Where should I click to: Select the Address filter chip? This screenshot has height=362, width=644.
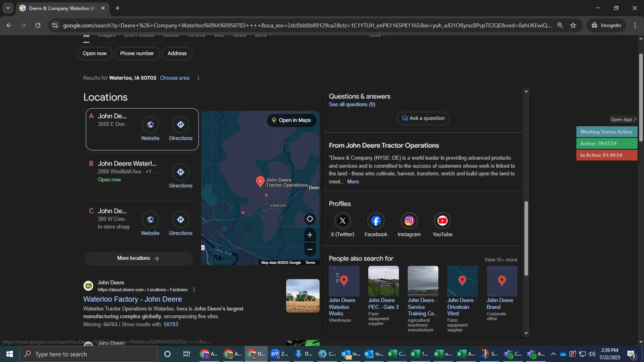point(177,53)
